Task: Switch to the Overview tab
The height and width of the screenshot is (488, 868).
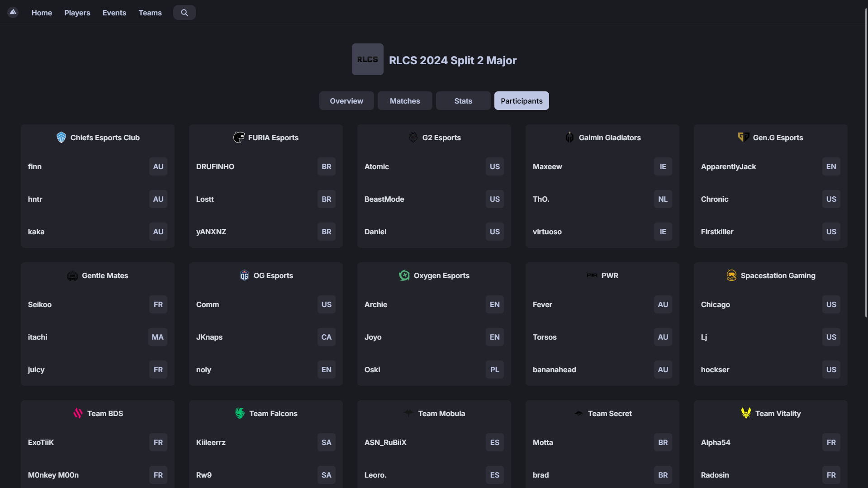Action: (x=346, y=101)
